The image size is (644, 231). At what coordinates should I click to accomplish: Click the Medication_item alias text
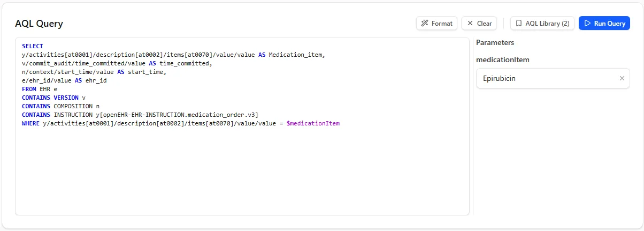[296, 55]
